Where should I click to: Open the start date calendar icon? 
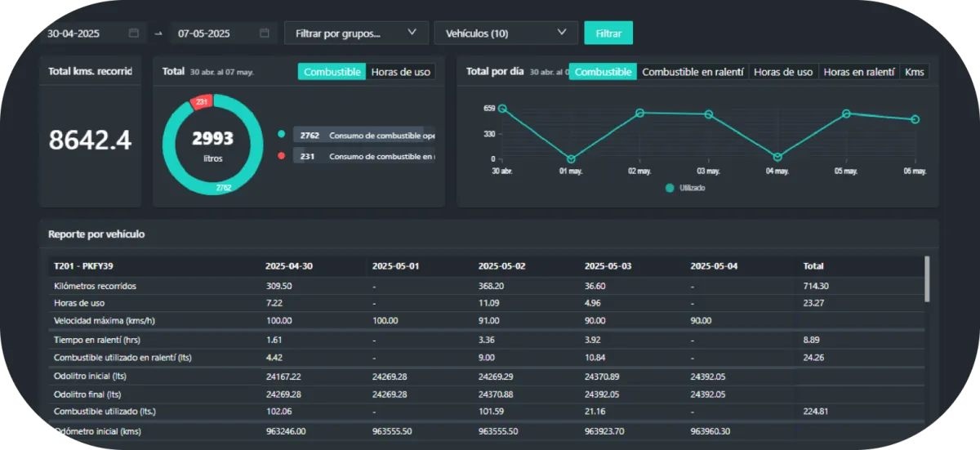point(134,33)
